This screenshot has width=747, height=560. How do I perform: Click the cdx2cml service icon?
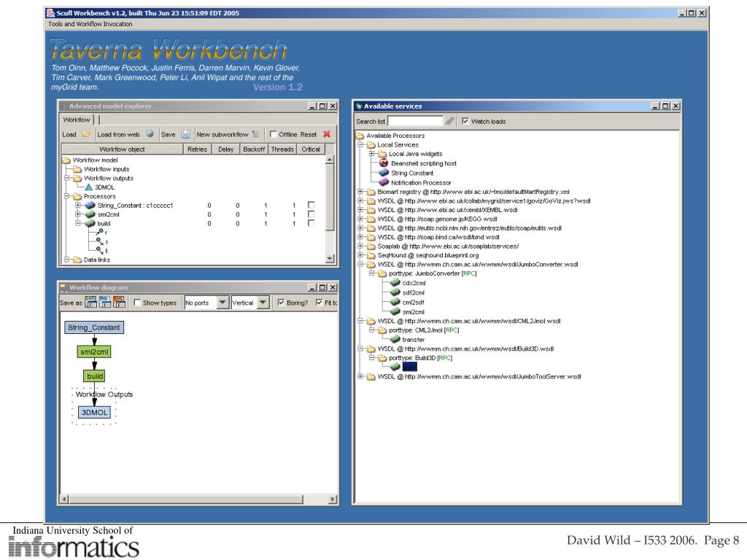coord(395,283)
